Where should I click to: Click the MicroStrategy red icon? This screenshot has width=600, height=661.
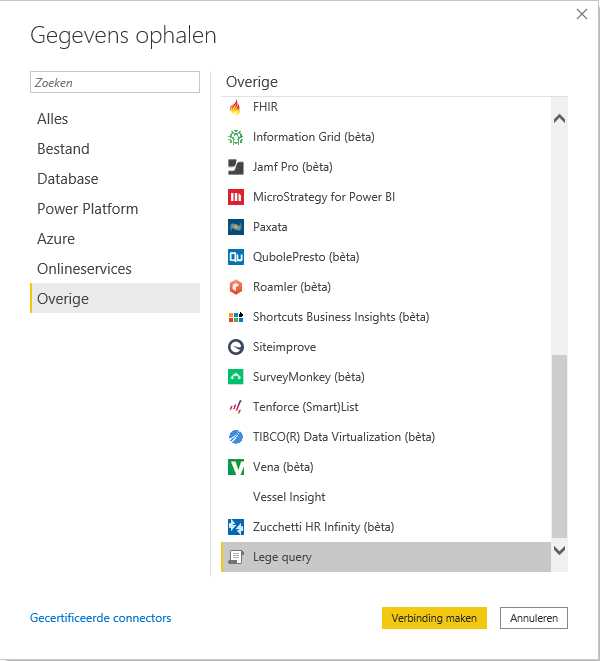click(x=236, y=197)
